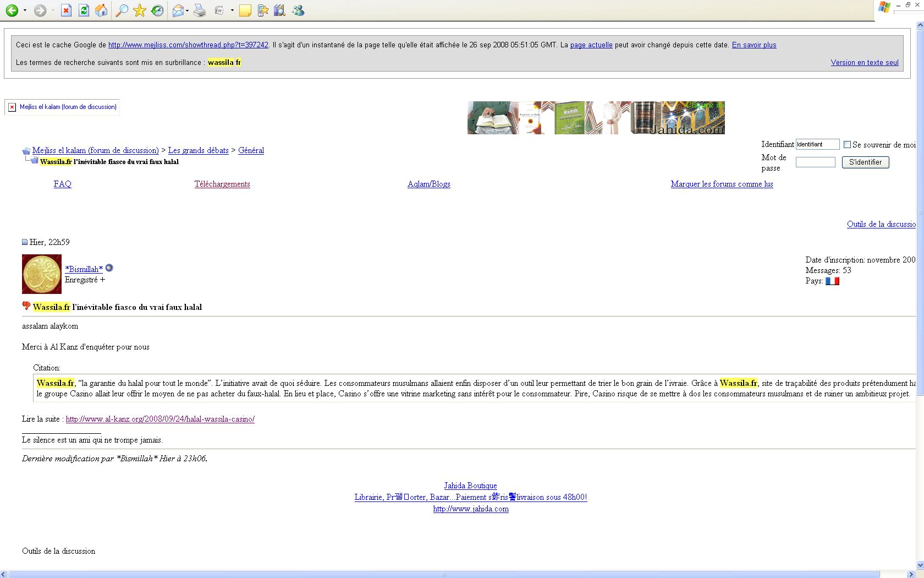The width and height of the screenshot is (924, 578).
Task: Open the Research books icon
Action: click(x=280, y=10)
